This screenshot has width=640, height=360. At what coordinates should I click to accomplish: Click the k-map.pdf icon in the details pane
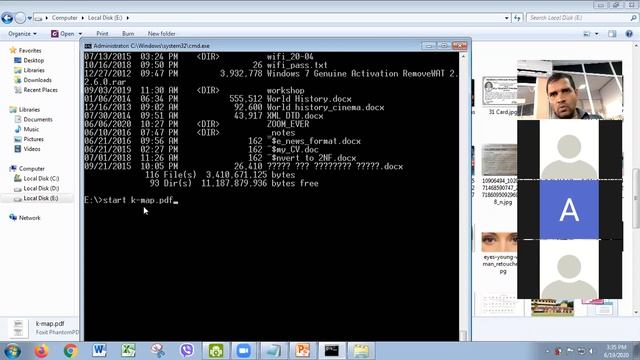pos(18,328)
